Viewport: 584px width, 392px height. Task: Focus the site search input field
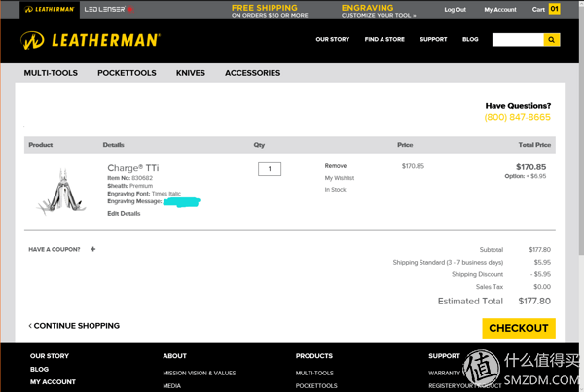tap(518, 40)
